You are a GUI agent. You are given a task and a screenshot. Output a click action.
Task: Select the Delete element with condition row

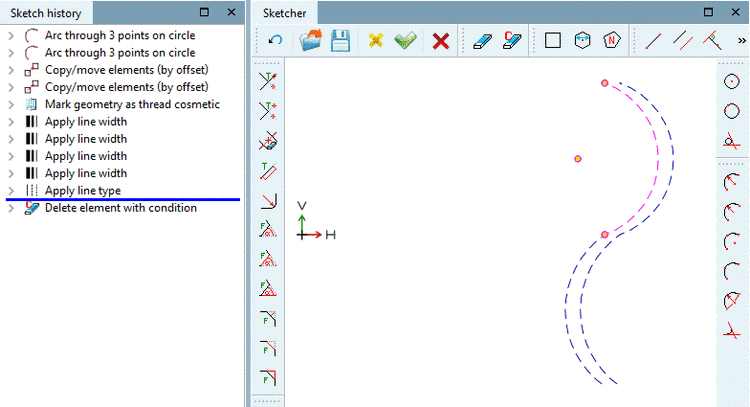[121, 208]
